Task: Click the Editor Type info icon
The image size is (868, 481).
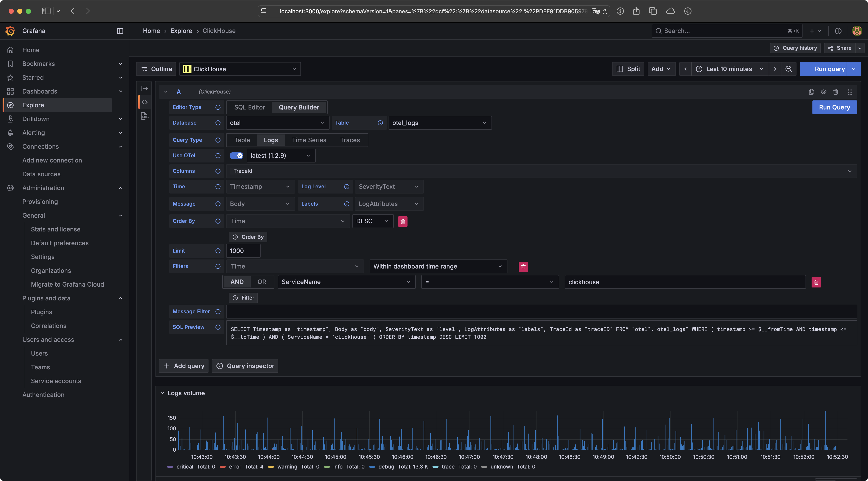Action: pyautogui.click(x=218, y=107)
